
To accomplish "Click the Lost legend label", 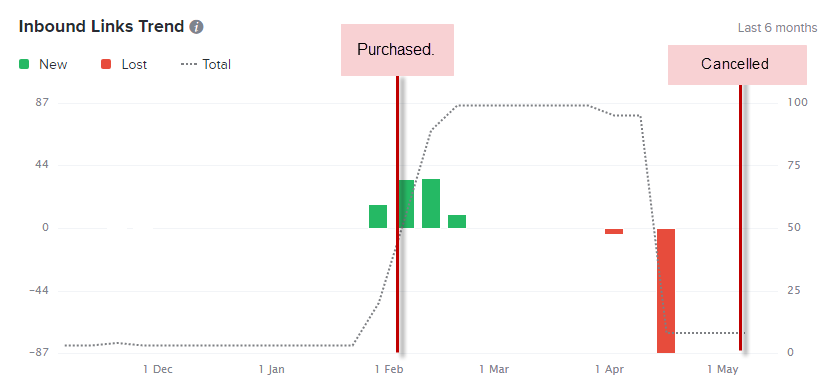I will click(134, 65).
